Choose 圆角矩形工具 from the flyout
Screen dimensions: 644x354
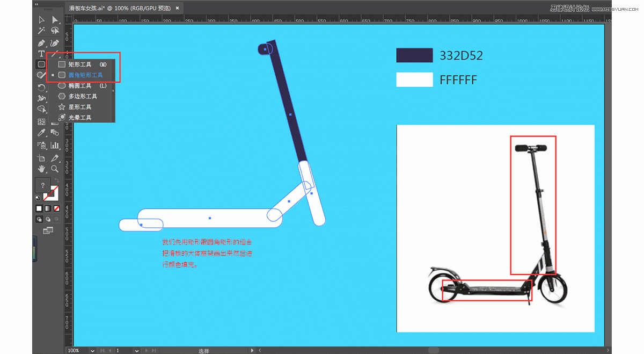point(85,75)
